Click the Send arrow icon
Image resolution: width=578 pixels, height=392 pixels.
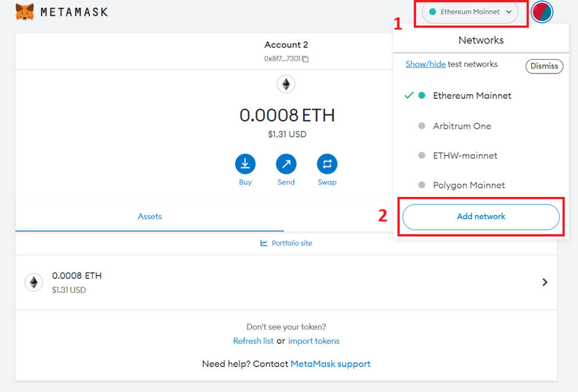286,164
